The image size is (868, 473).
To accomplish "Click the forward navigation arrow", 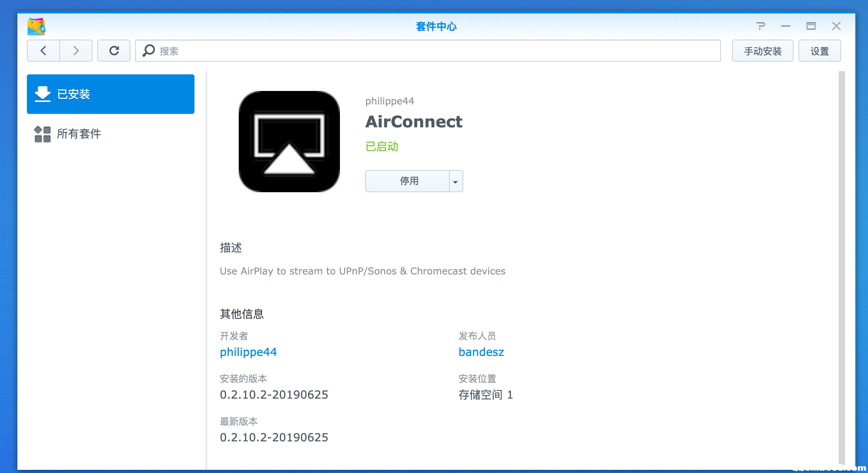I will point(76,51).
